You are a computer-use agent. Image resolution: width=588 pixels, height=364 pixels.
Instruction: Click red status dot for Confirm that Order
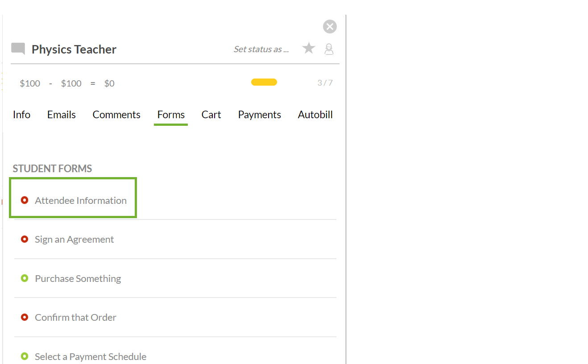click(x=25, y=318)
